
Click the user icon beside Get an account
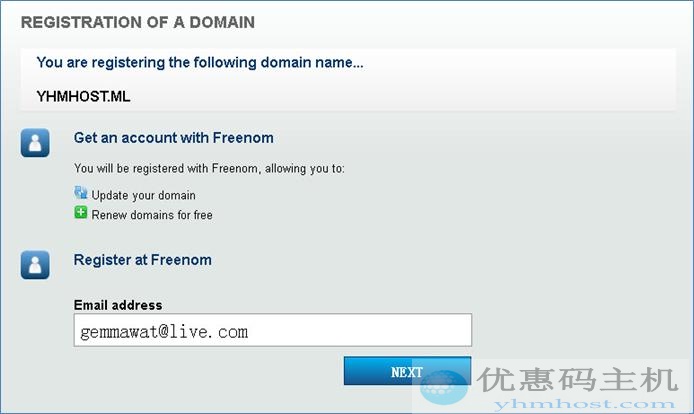pos(35,143)
